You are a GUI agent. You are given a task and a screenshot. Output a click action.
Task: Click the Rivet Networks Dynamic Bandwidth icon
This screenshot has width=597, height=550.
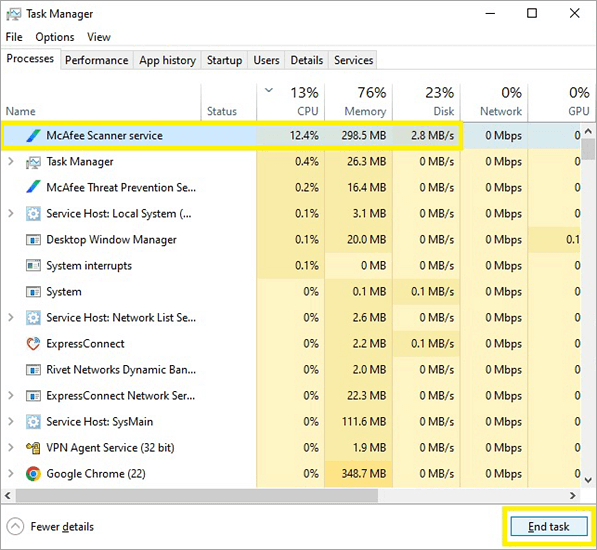33,370
